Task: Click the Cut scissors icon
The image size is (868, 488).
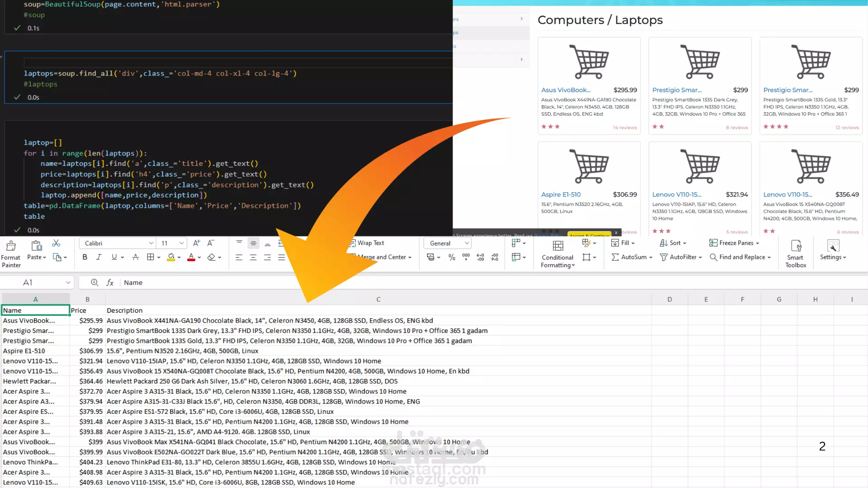Action: (56, 244)
